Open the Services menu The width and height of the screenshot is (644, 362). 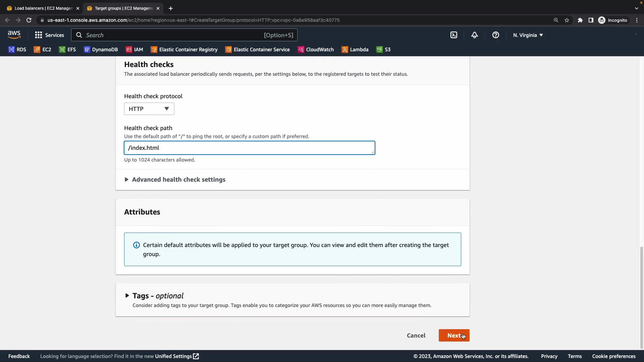[x=49, y=35]
